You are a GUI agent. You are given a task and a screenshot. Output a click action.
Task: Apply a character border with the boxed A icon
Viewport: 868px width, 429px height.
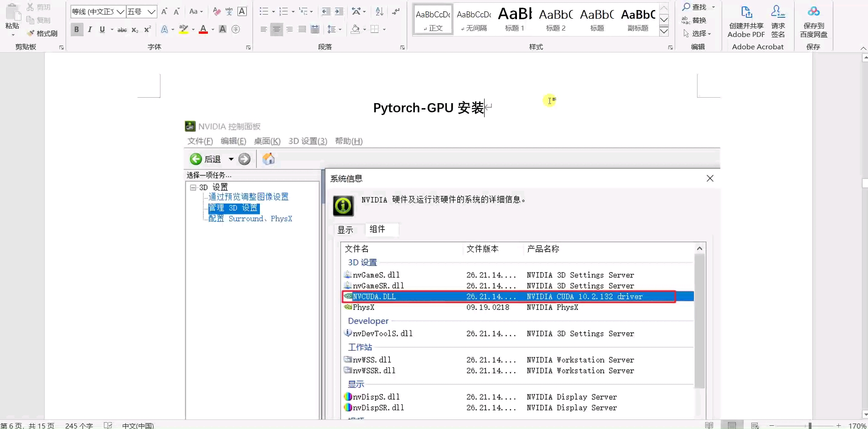tap(242, 11)
